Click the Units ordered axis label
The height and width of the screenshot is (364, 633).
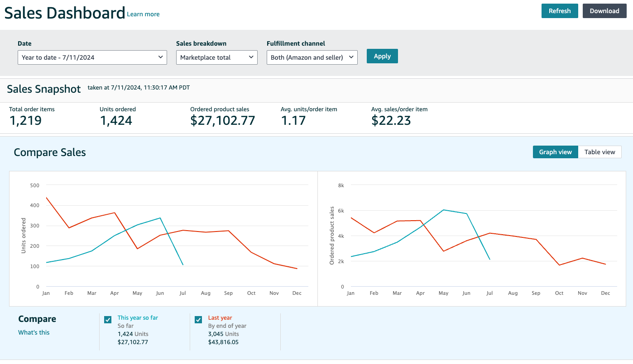point(24,236)
